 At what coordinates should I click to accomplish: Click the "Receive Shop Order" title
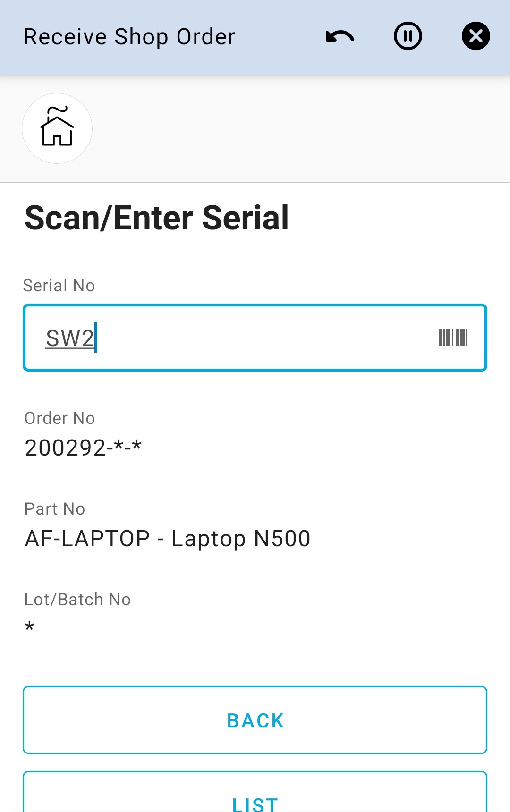point(129,37)
